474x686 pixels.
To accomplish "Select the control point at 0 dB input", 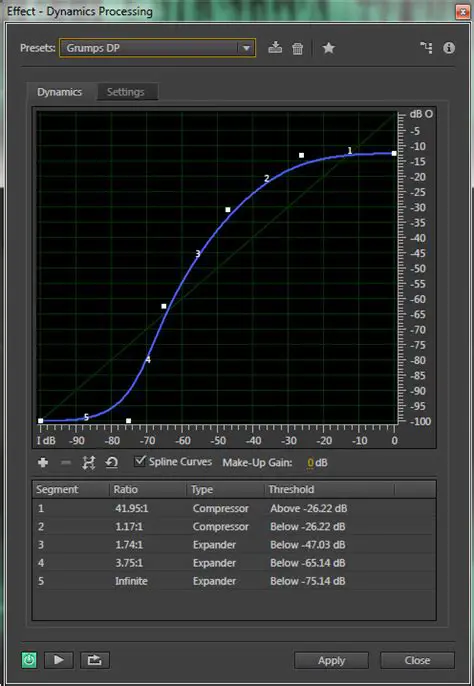I will pyautogui.click(x=394, y=154).
